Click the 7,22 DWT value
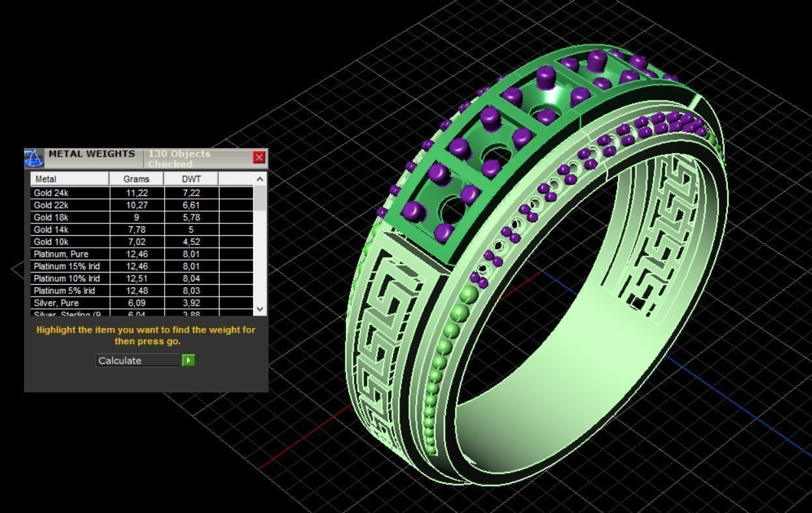 191,193
